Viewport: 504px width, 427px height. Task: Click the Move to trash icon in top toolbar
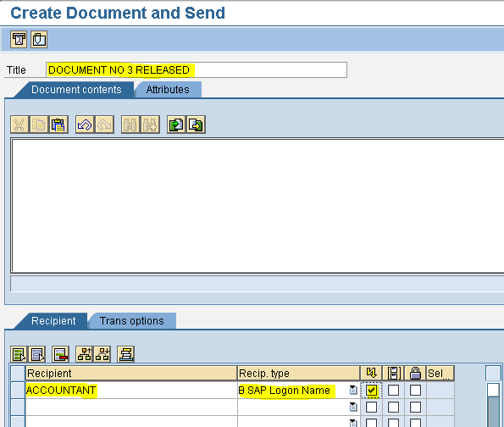tap(39, 40)
